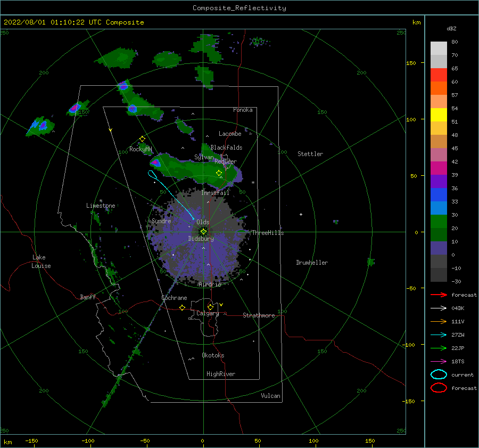The image size is (479, 448).
Task: Click the Innisfail city label
Action: click(215, 193)
